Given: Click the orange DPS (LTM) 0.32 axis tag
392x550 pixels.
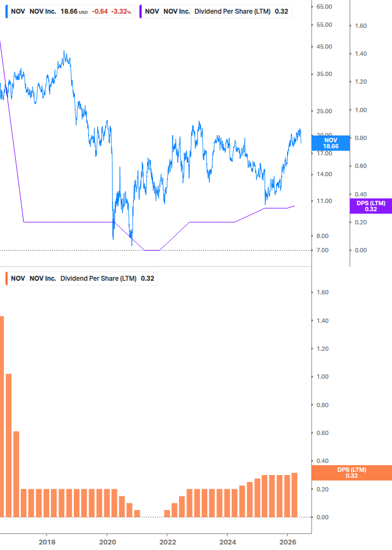Looking at the screenshot, I should coord(352,473).
